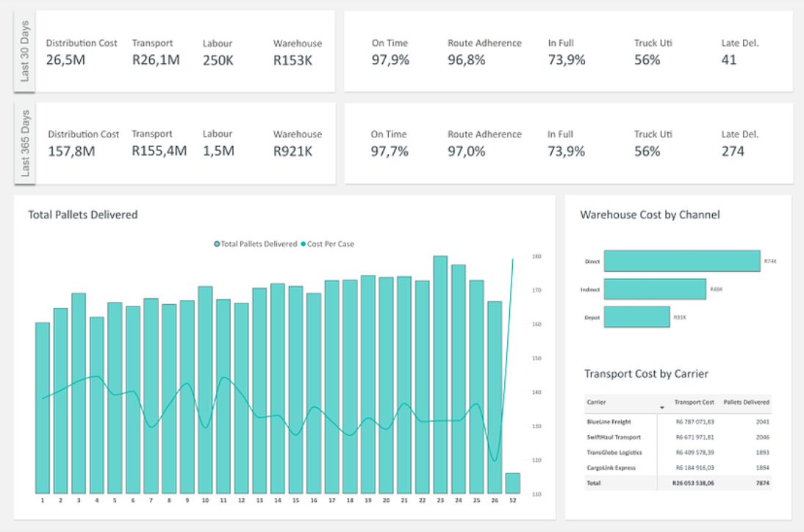The height and width of the screenshot is (532, 804).
Task: Open the Carrier column sort arrow
Action: point(662,408)
